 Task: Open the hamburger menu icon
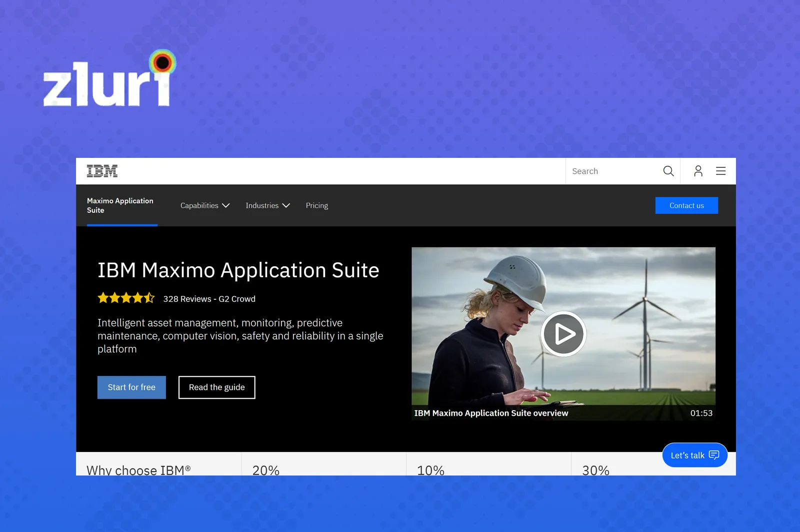[x=720, y=171]
